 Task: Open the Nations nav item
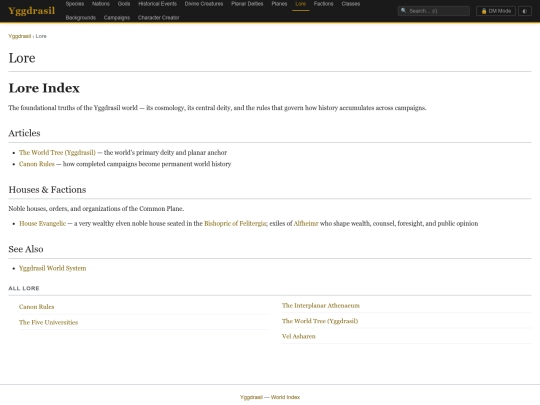click(101, 4)
